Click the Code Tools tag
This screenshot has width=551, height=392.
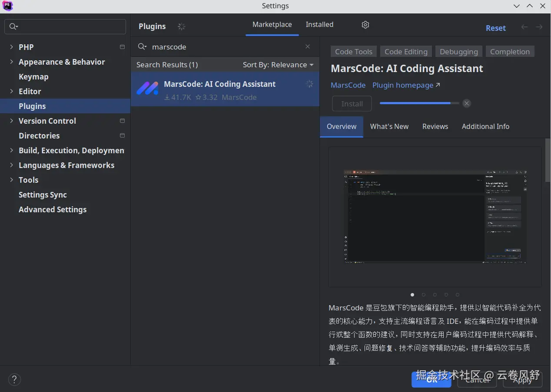354,52
